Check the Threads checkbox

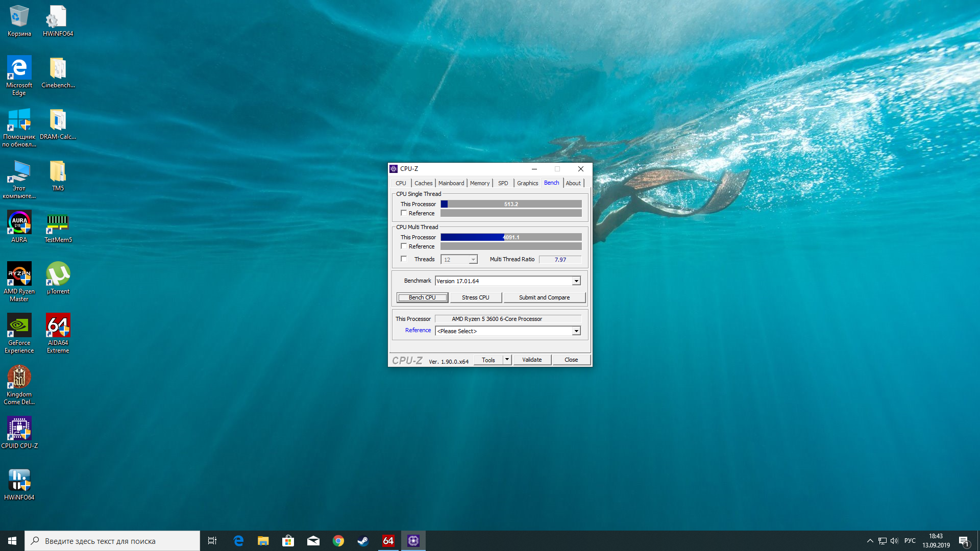click(404, 259)
